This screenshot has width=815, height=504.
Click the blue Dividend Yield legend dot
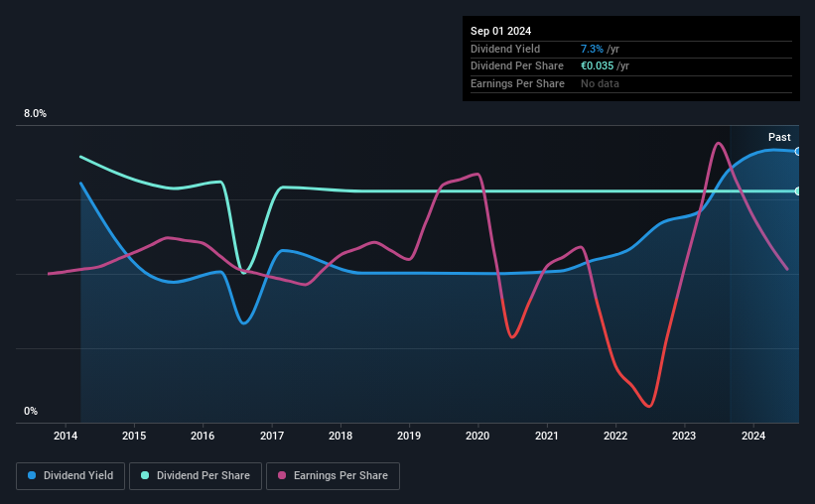(32, 475)
